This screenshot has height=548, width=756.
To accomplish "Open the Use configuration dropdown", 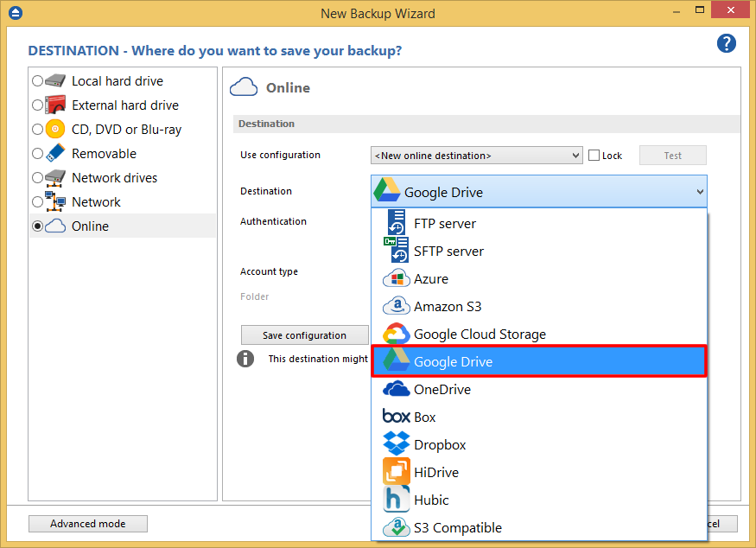I will (x=477, y=156).
